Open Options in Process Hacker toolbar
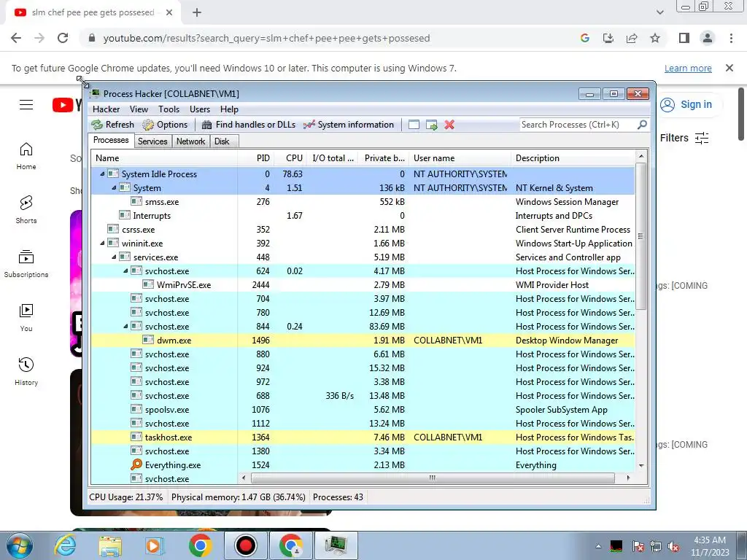This screenshot has height=560, width=747. (x=166, y=125)
